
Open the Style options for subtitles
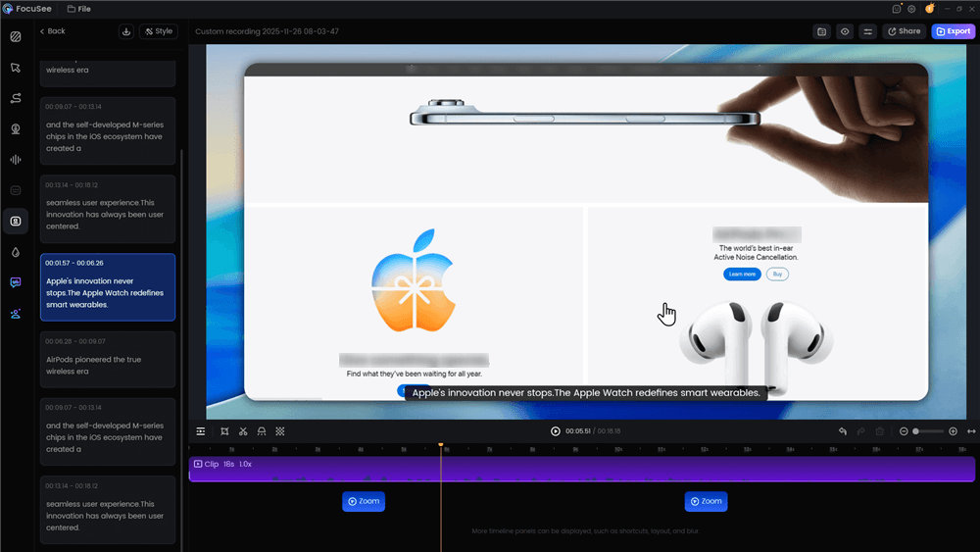pos(159,31)
